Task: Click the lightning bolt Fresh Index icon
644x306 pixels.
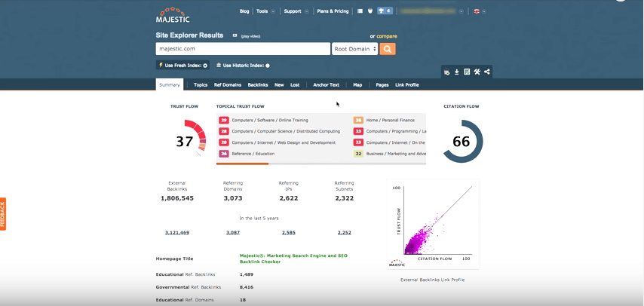Action: point(161,66)
